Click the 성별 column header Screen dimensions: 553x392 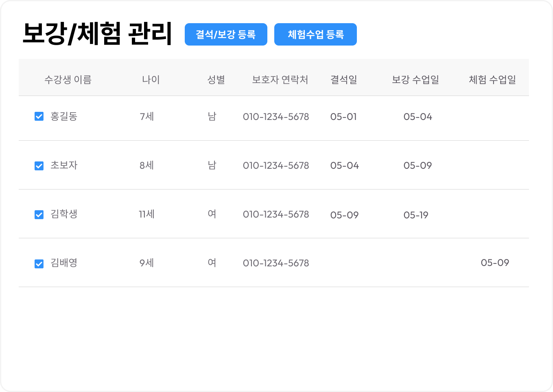tap(217, 79)
